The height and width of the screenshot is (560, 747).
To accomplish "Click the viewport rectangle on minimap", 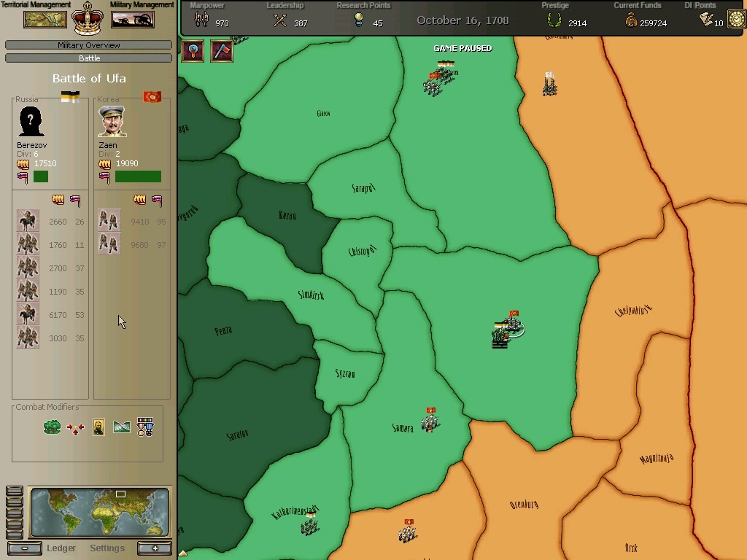I will click(120, 494).
